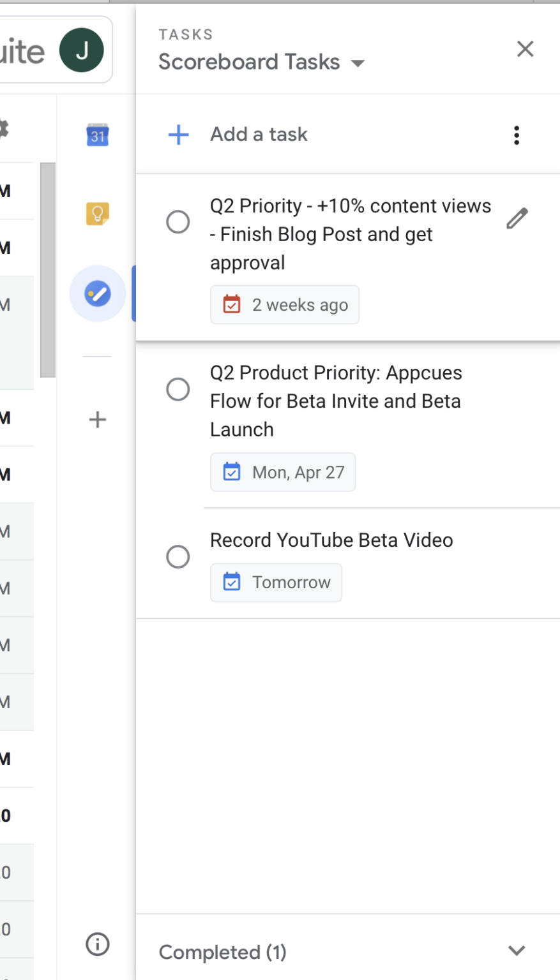Open the Record YouTube Beta Video task title
This screenshot has width=560, height=980.
click(331, 540)
